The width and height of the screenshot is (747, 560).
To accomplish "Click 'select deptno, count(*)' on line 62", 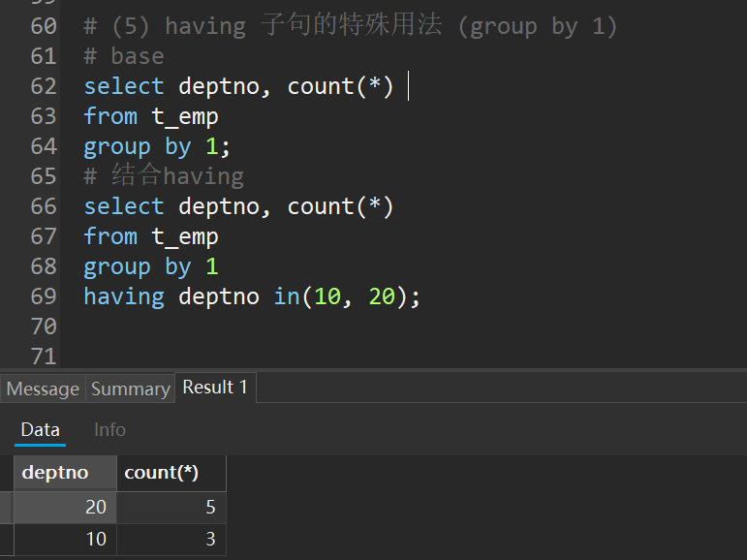I will 238,87.
